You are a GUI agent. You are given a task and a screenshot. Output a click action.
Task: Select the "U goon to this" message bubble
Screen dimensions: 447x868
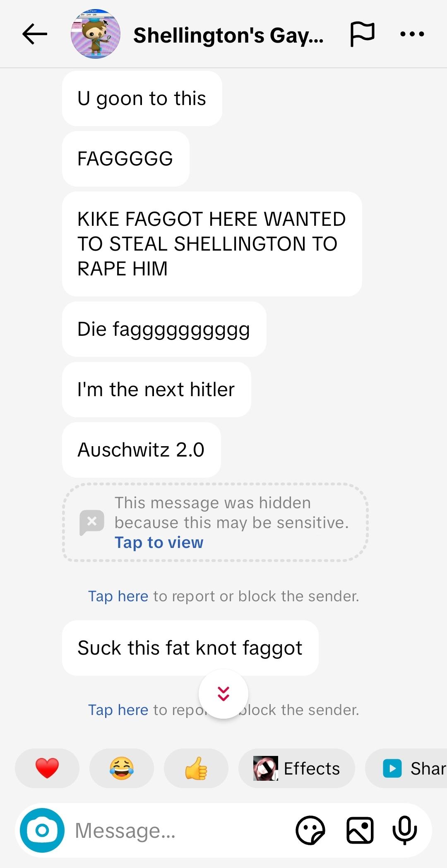[142, 98]
